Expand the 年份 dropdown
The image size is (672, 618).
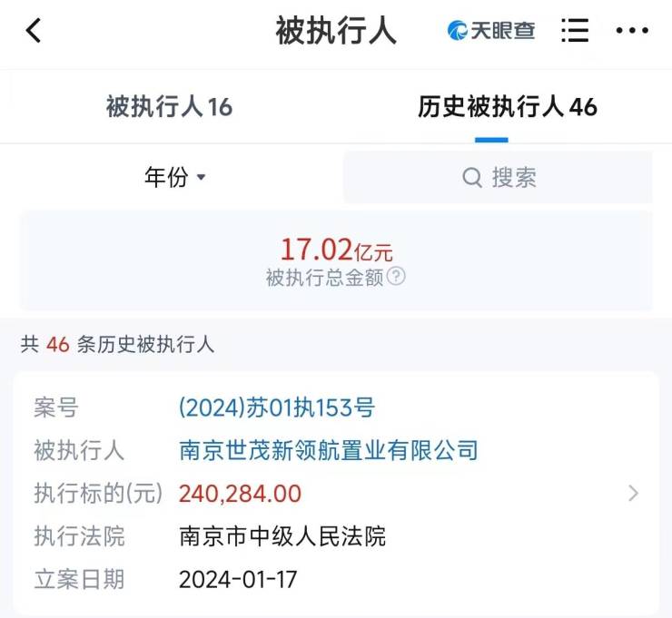pos(175,176)
